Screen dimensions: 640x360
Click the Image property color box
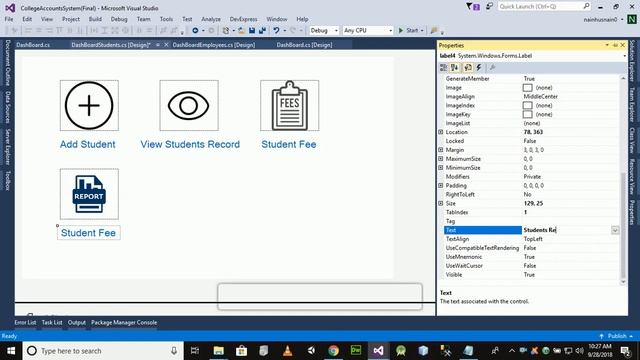click(x=527, y=88)
